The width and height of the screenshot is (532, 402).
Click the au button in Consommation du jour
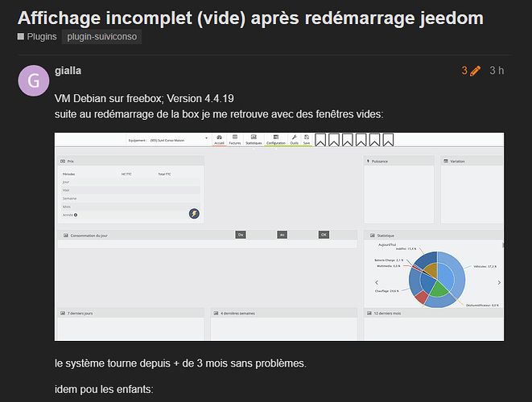[282, 235]
